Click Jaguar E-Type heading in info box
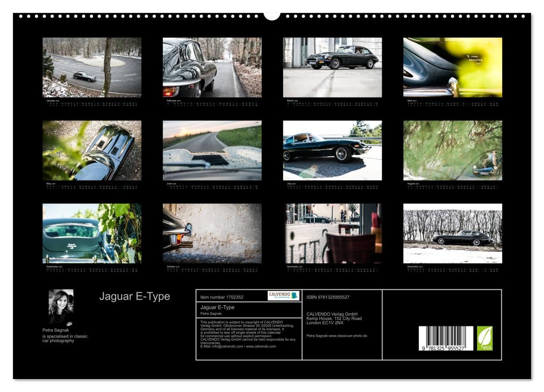The height and width of the screenshot is (392, 544). tap(217, 307)
